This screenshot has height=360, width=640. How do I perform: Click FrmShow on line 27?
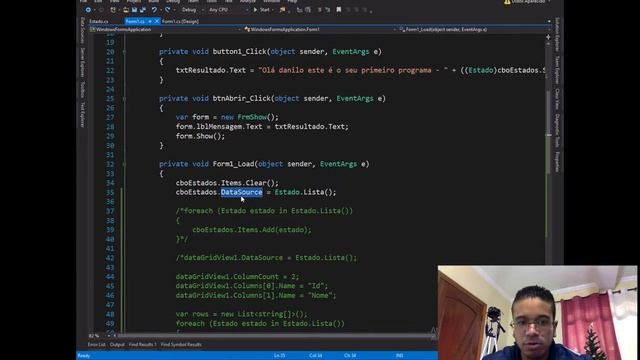(252, 117)
